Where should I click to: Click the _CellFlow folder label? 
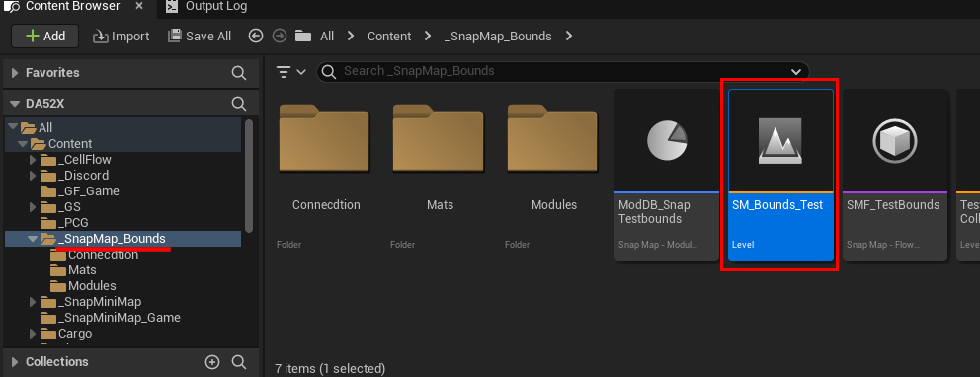pyautogui.click(x=85, y=159)
